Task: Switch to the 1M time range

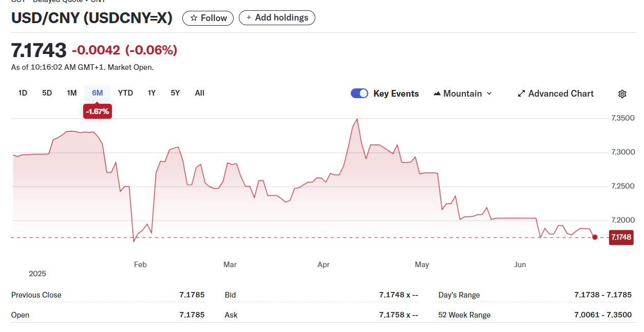Action: click(72, 93)
